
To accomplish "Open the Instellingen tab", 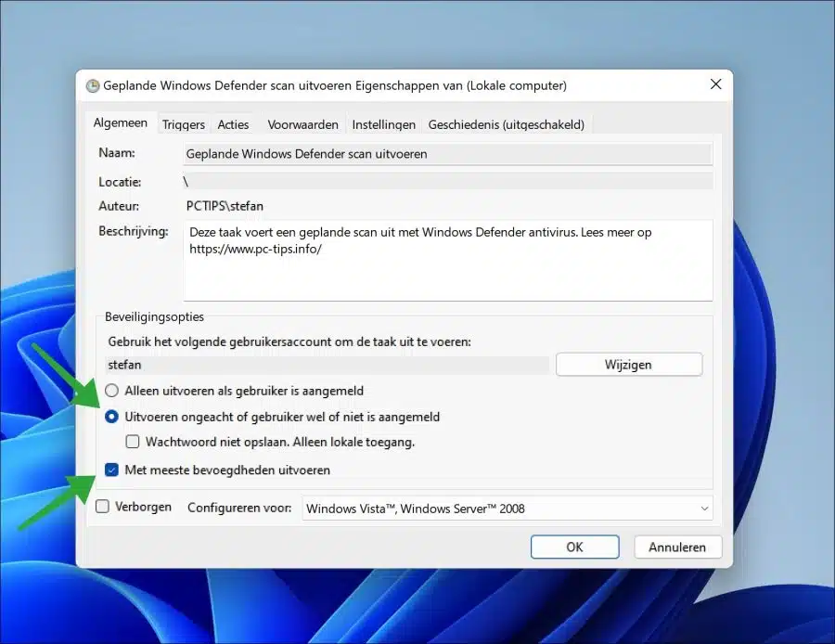I will (383, 124).
